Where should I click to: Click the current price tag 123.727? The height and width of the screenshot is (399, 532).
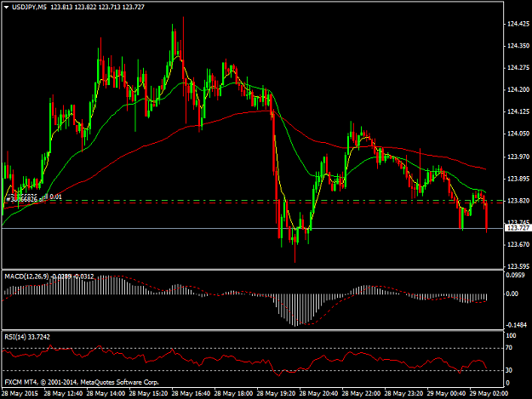tap(518, 228)
